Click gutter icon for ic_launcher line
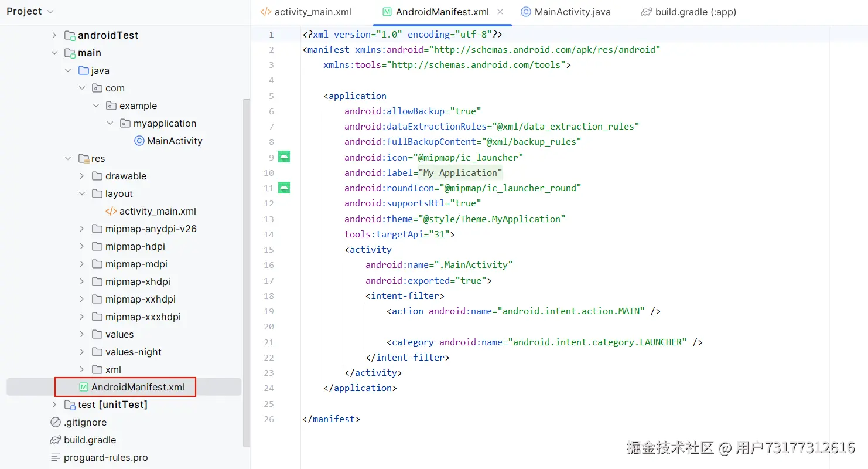The image size is (868, 469). pos(284,157)
